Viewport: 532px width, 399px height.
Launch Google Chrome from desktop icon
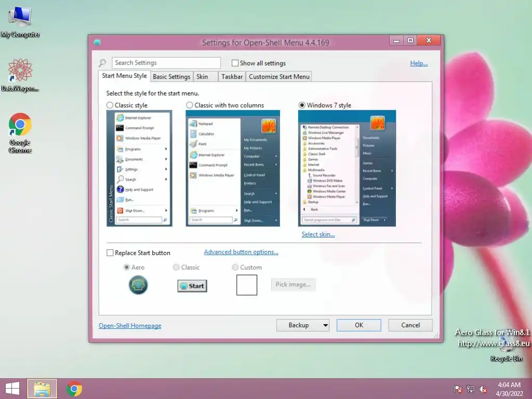click(x=20, y=132)
